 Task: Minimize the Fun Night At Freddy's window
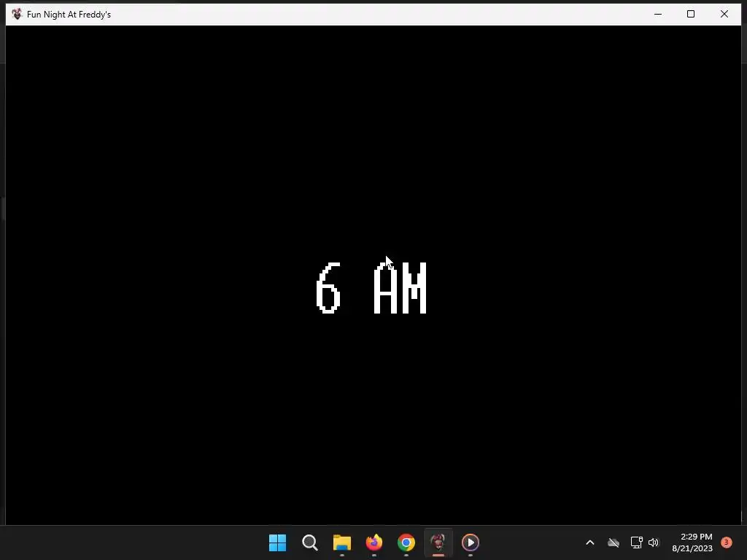coord(658,15)
